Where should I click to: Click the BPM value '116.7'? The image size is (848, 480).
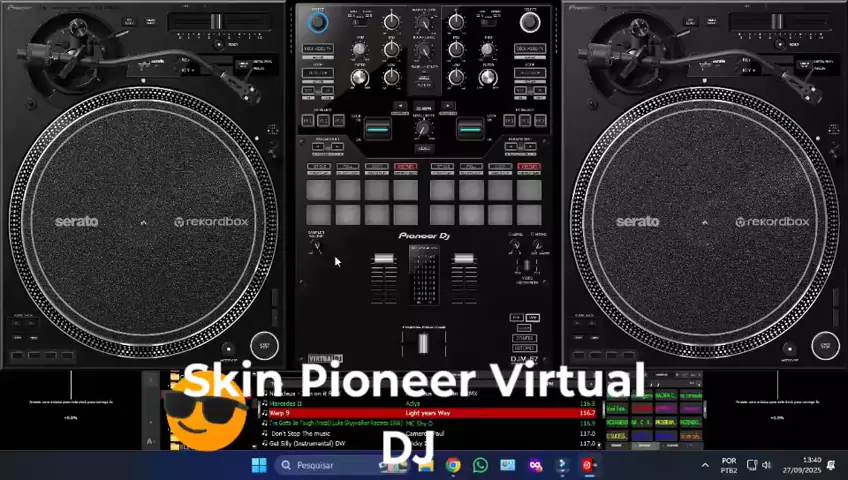(587, 413)
